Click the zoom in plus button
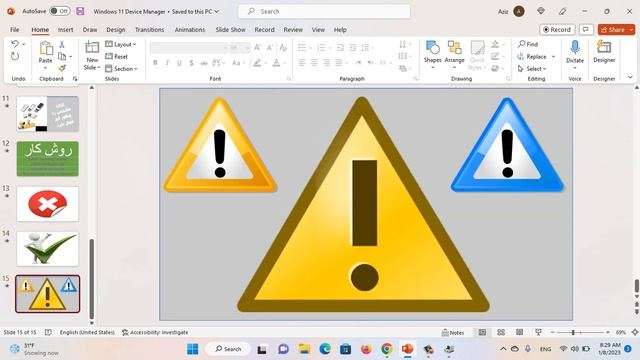 608,332
